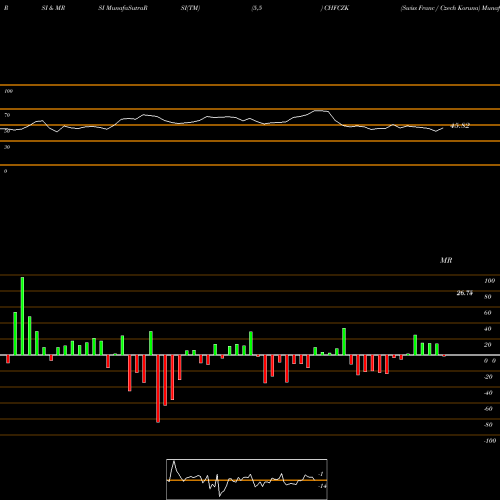Click the '(5,5' parameter text in header
This screenshot has width=500, height=500.
257,8
